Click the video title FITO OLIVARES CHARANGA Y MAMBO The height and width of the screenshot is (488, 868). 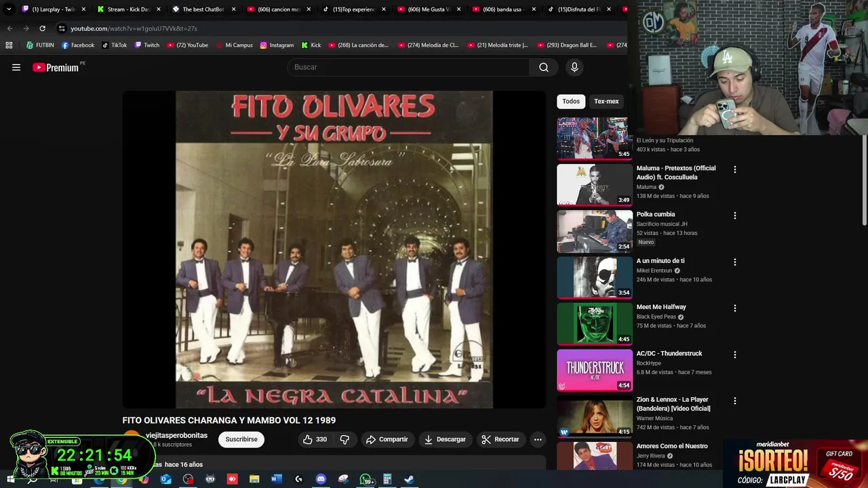point(229,420)
